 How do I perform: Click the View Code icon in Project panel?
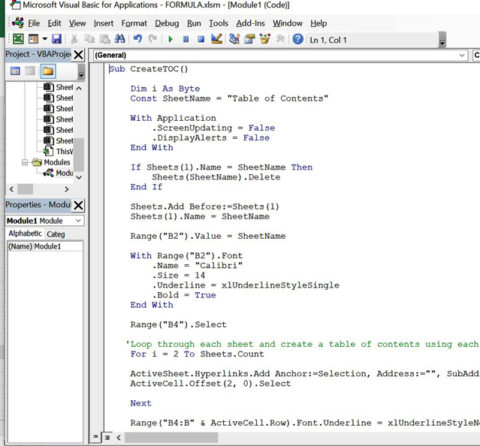(x=15, y=71)
